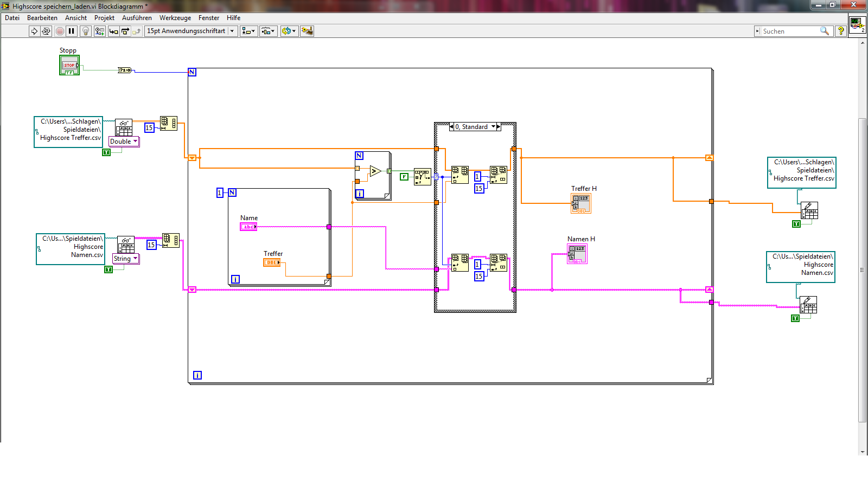Open the Reorder dropdown in toolbar
Screen dimensions: 868x488
[289, 31]
